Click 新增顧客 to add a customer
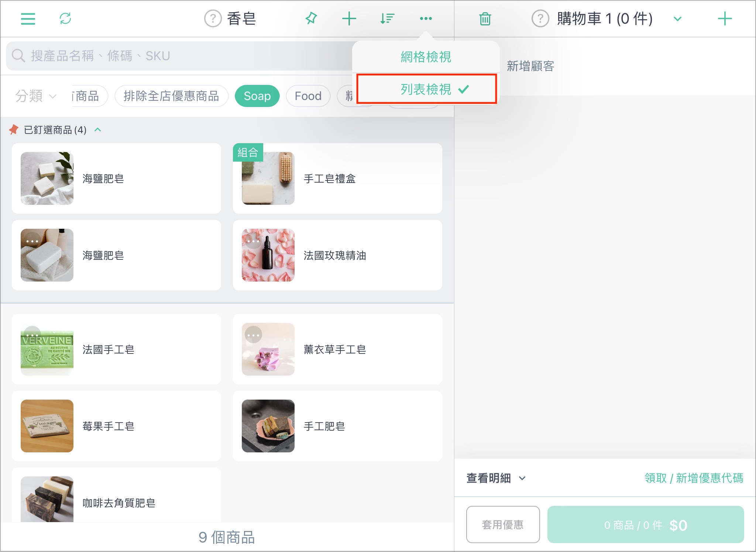Image resolution: width=756 pixels, height=552 pixels. pos(530,66)
